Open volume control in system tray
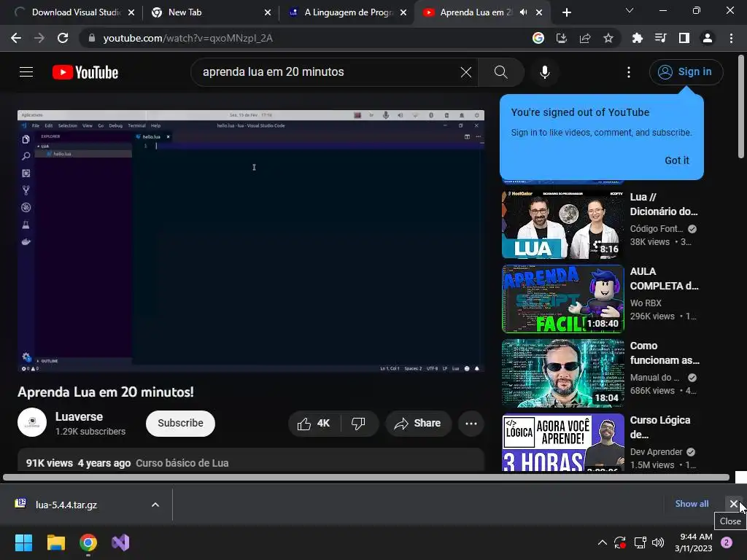Screen dimensions: 747x560 coord(658,542)
